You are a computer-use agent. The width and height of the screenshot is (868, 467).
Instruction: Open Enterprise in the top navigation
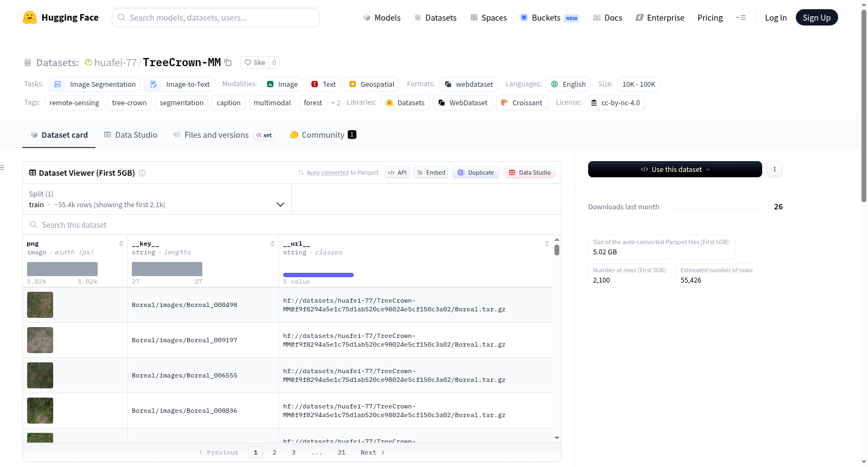click(x=660, y=17)
